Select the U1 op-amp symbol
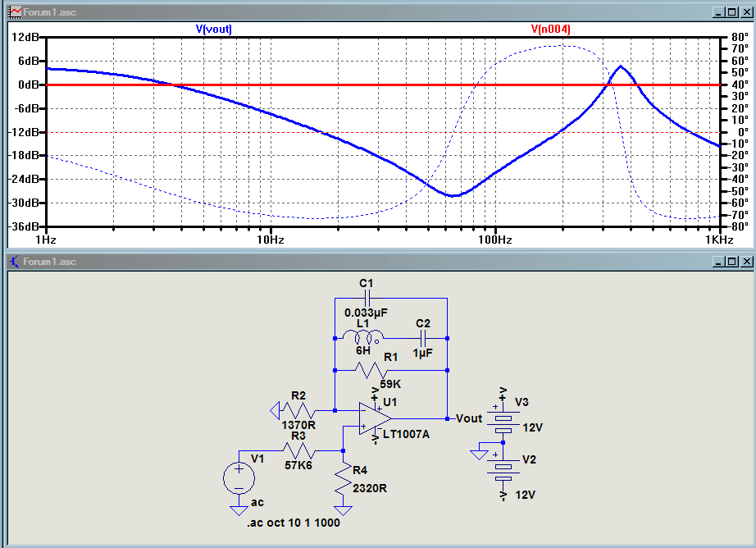Image resolution: width=756 pixels, height=548 pixels. (375, 418)
